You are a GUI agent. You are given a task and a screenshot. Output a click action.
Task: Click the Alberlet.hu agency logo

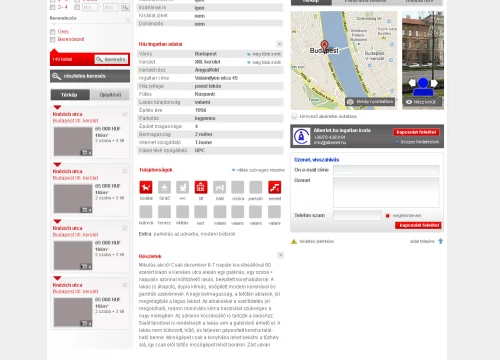coord(301,136)
